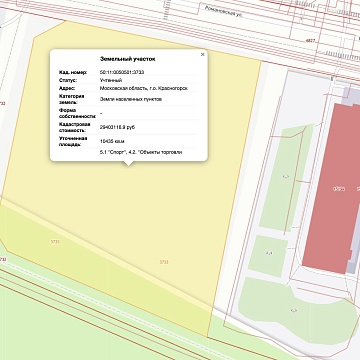Click the category value Земли населенных пунктов
360x360 pixels.
point(131,99)
